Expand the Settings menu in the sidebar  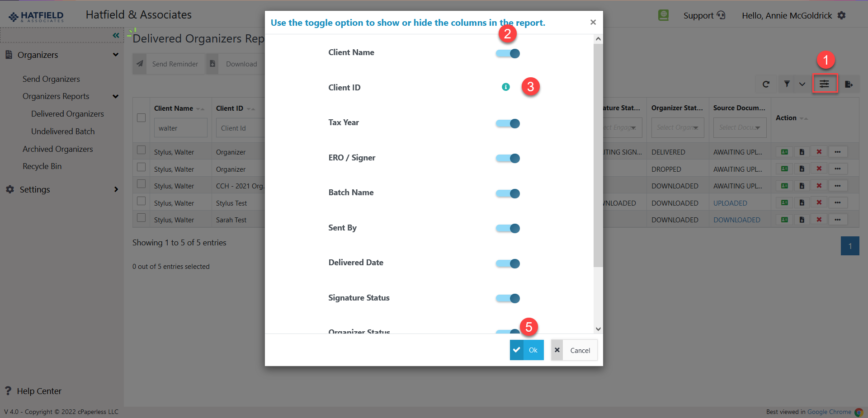pos(35,189)
